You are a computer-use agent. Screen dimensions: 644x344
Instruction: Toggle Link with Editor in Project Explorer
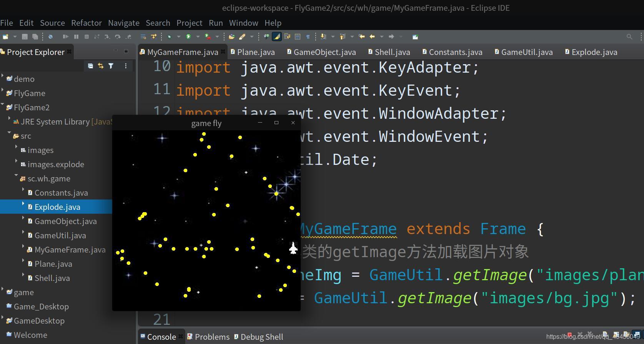coord(100,66)
